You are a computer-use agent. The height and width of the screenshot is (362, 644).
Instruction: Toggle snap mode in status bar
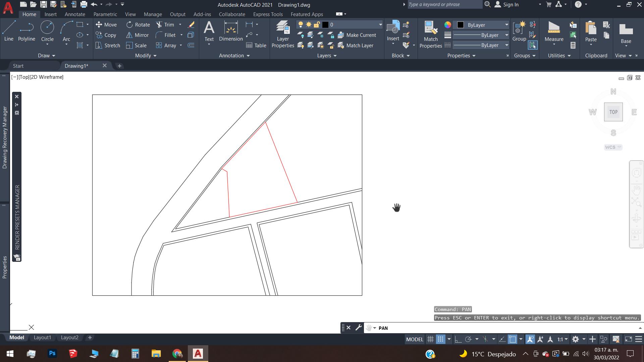pos(440,339)
